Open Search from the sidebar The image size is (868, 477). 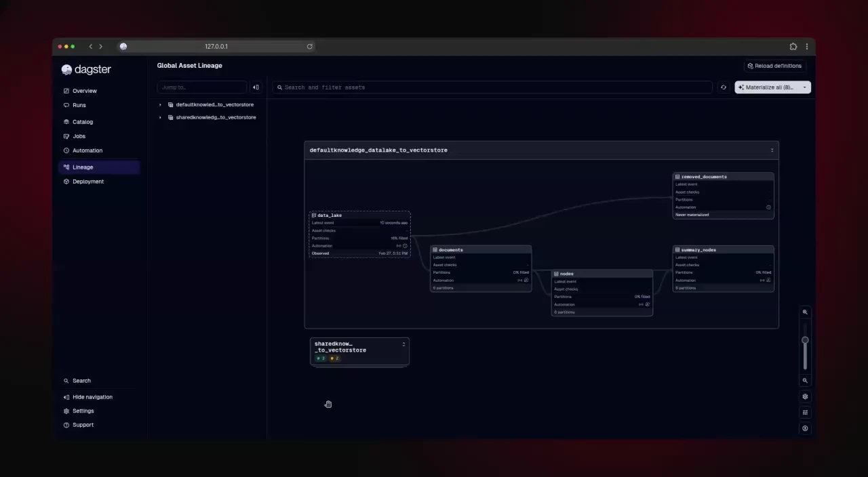coord(99,381)
